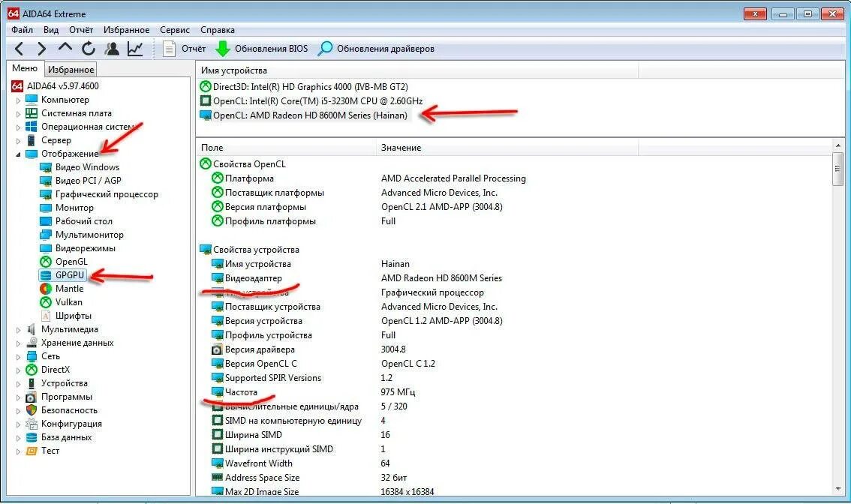Select Программы tree item
Screen dimensions: 851x504
pos(59,397)
